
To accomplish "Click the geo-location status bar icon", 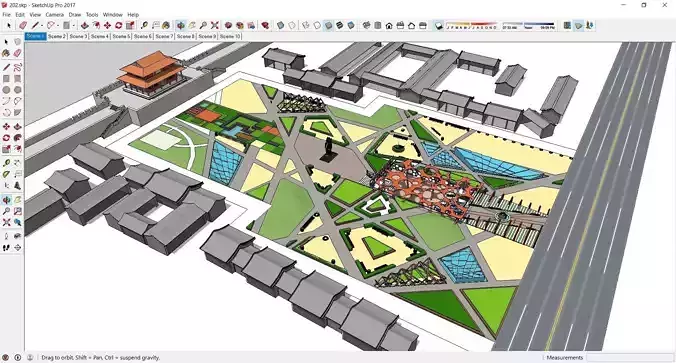I will [6, 357].
